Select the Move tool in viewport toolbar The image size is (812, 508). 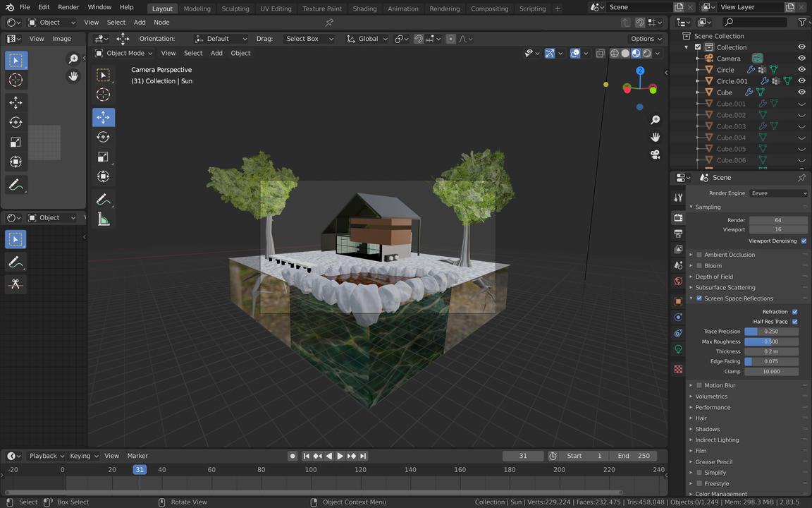[103, 117]
